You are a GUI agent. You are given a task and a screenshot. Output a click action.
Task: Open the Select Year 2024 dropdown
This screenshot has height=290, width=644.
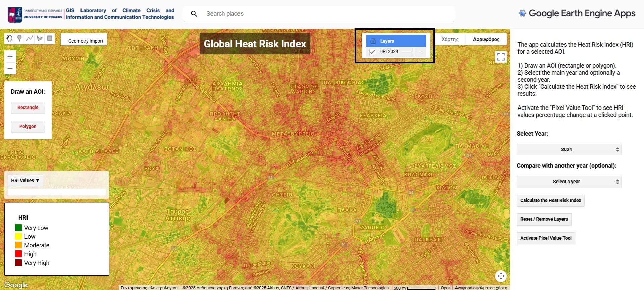tap(569, 149)
